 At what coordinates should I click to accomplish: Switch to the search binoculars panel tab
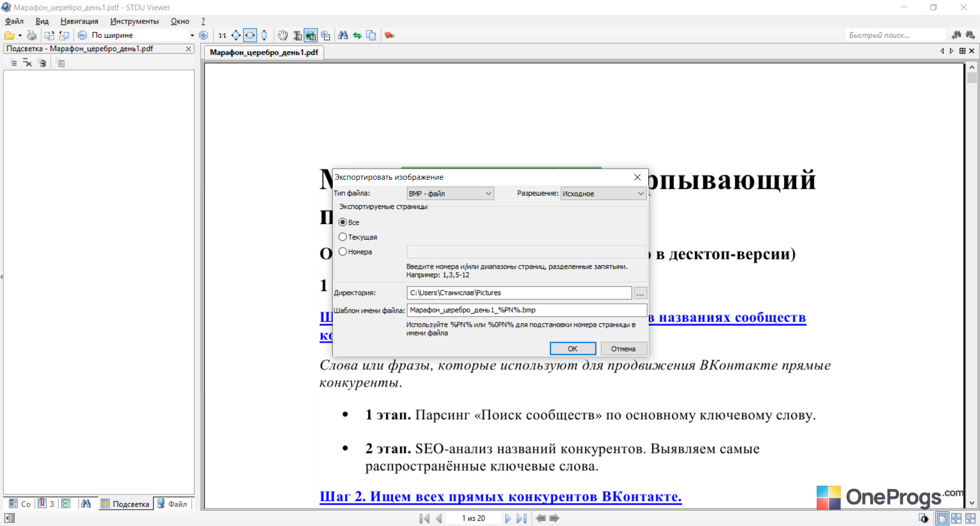86,504
